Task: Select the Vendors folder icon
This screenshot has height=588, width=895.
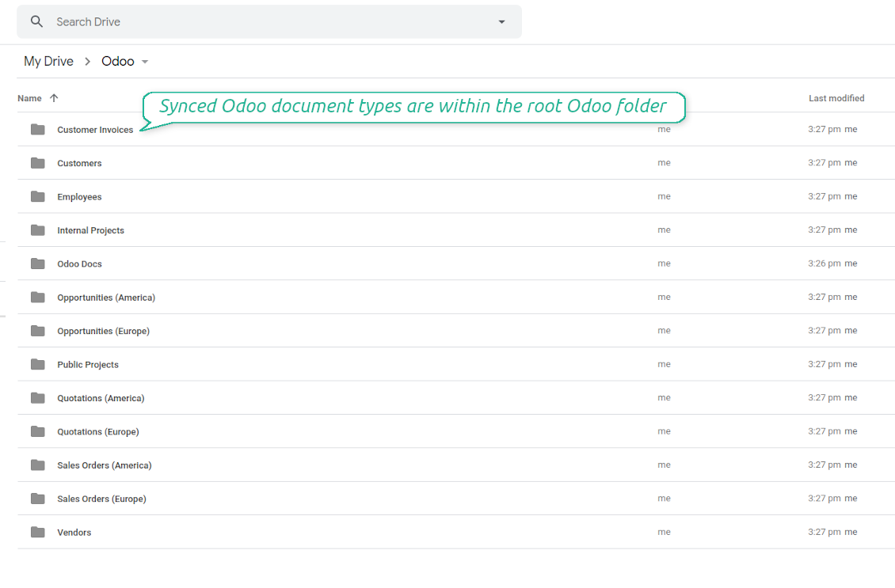Action: click(x=38, y=532)
